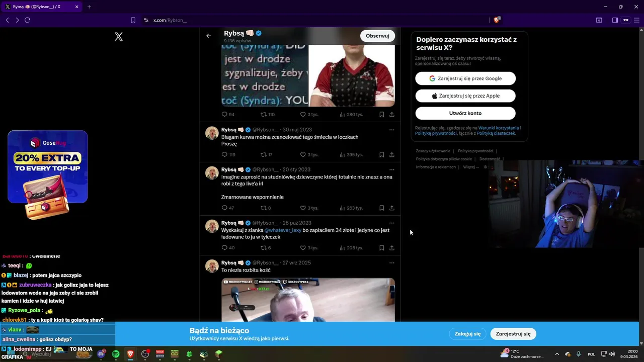Bookmark the 30 maj 2023 tweet

point(382,154)
